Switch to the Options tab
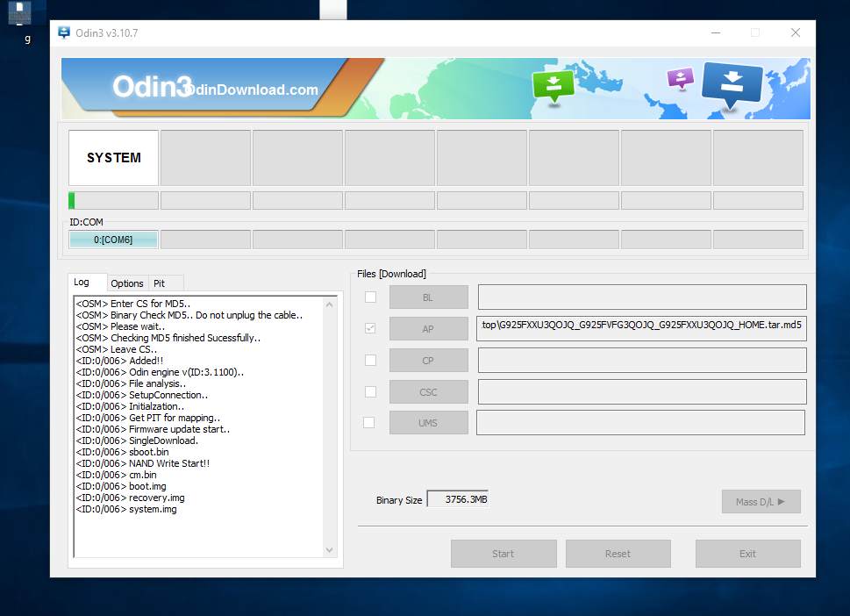The image size is (850, 616). tap(127, 283)
